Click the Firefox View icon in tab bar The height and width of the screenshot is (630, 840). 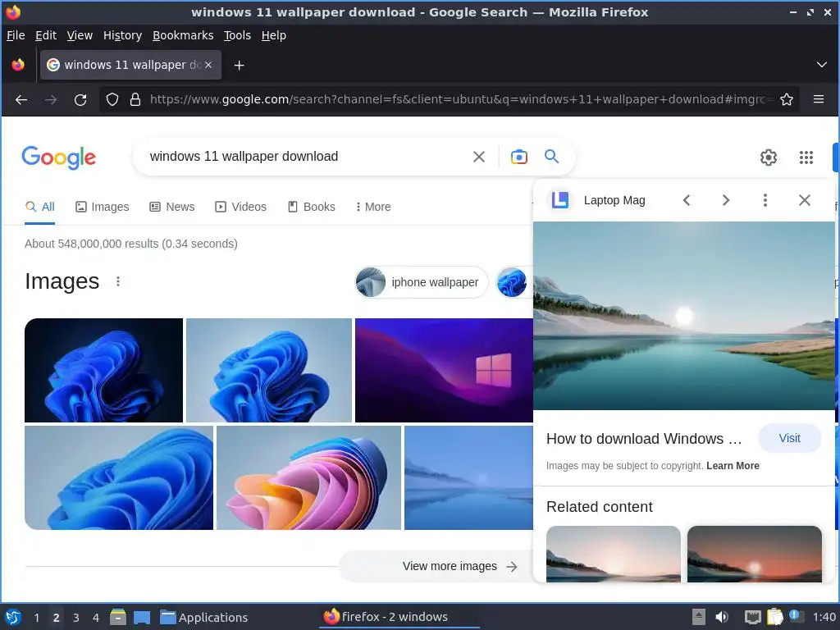(18, 65)
